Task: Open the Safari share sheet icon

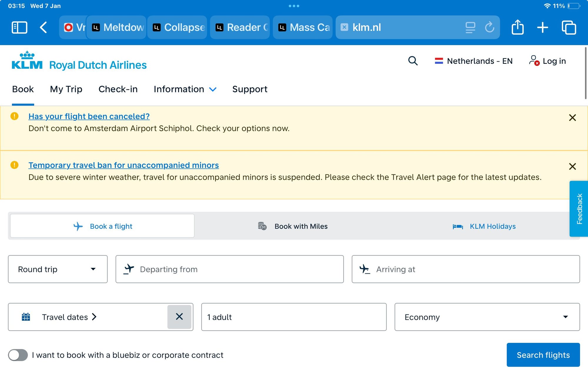Action: [517, 28]
